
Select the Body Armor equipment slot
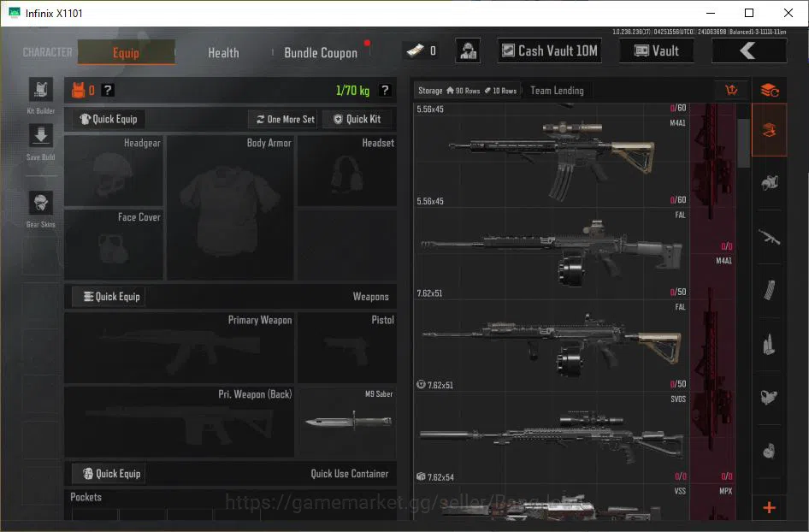pos(230,208)
